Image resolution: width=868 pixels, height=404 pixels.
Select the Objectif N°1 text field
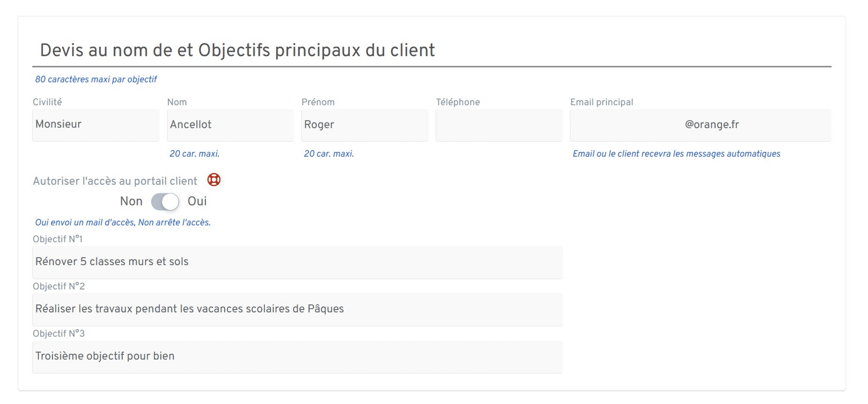pyautogui.click(x=296, y=262)
